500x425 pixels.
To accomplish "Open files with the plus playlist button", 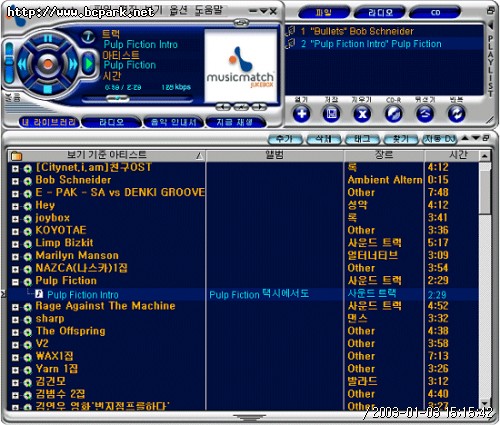I will pyautogui.click(x=302, y=114).
